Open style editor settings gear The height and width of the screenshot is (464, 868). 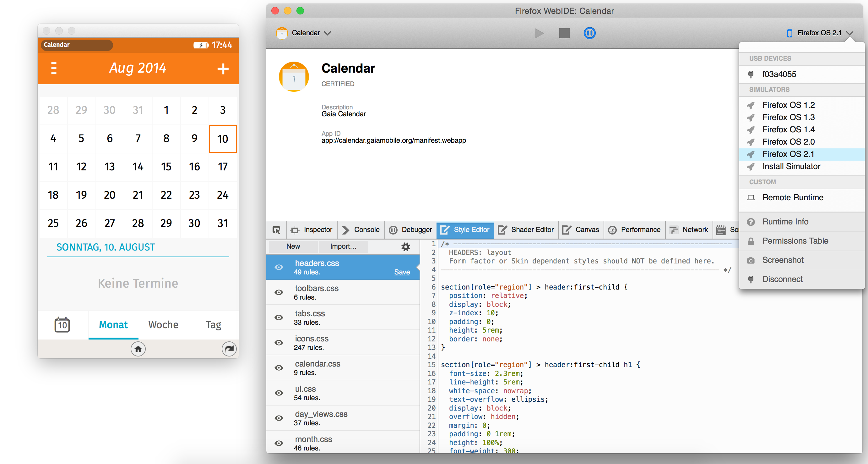coord(406,246)
